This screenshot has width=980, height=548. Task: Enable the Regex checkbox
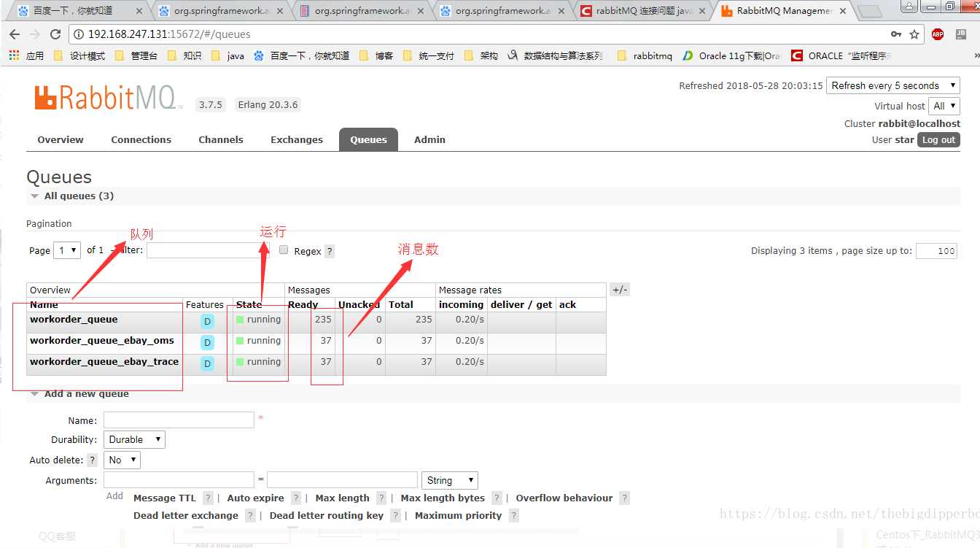[284, 250]
